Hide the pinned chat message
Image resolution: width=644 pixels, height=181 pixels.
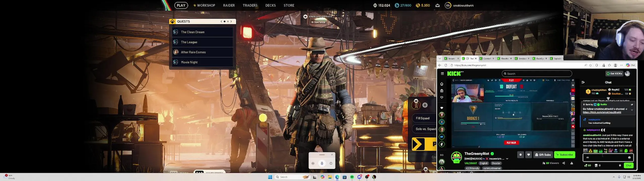632,105
